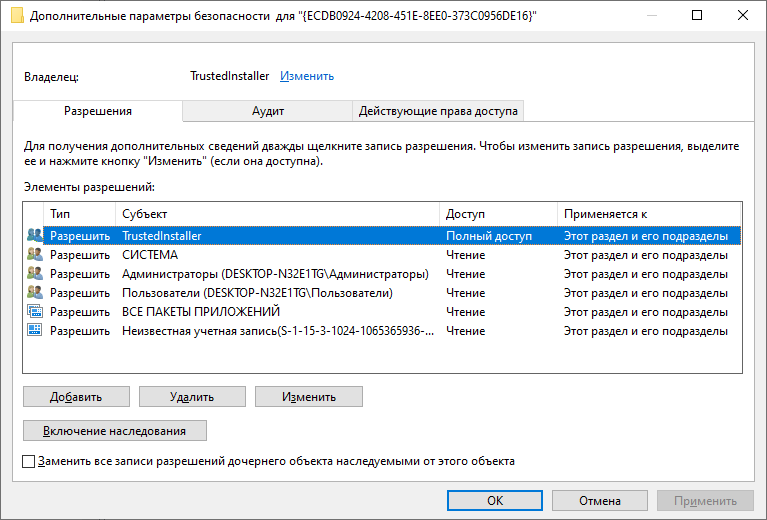The width and height of the screenshot is (767, 520).
Task: Click the Изменить link next to owner
Action: [x=307, y=76]
